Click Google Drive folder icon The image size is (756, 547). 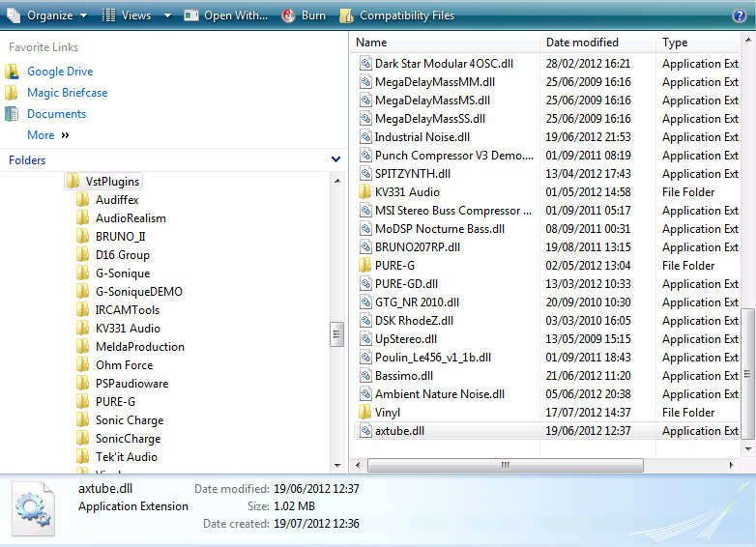click(x=12, y=72)
